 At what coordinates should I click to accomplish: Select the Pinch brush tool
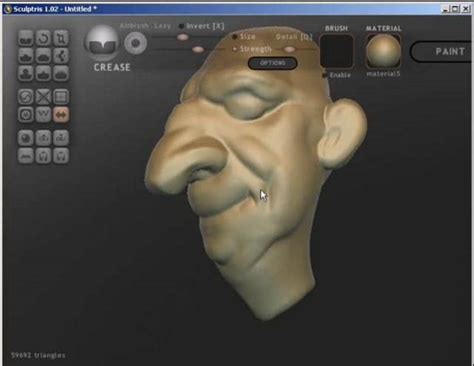[x=43, y=73]
